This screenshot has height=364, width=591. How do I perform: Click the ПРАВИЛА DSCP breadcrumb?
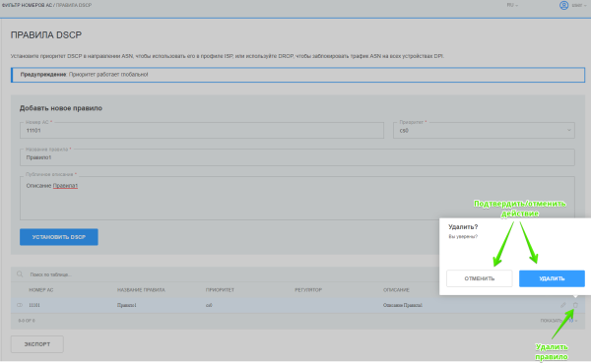[x=74, y=5]
